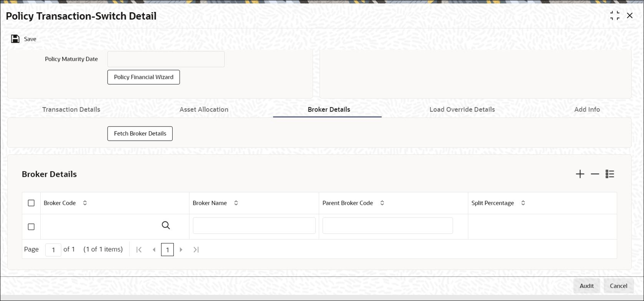Sort by Broker Code column
The image size is (644, 301).
85,203
